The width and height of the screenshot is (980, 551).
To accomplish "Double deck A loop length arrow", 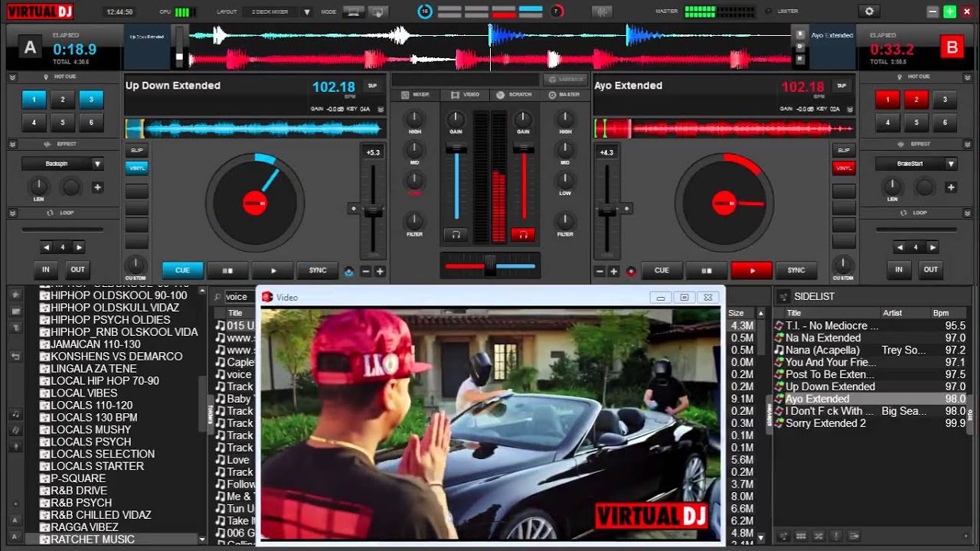I will click(78, 247).
